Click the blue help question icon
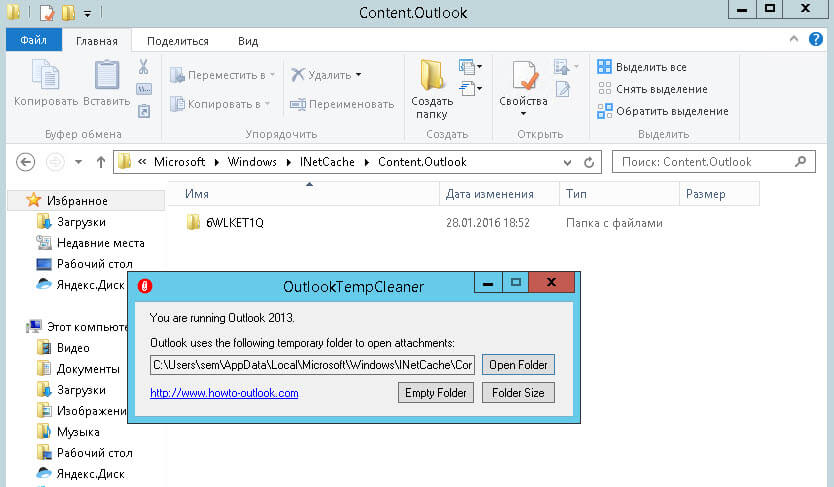Image resolution: width=834 pixels, height=487 pixels. pos(815,39)
